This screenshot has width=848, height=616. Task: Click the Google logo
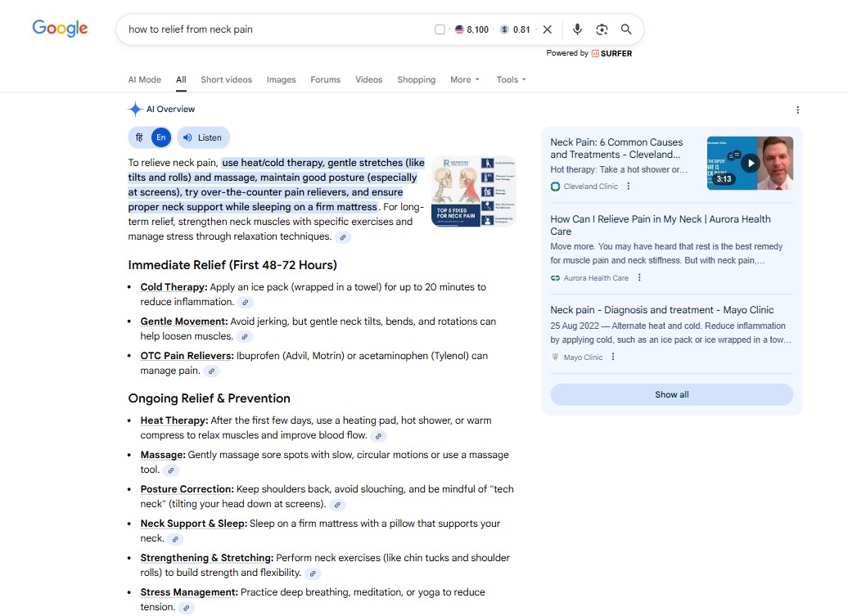(x=60, y=27)
